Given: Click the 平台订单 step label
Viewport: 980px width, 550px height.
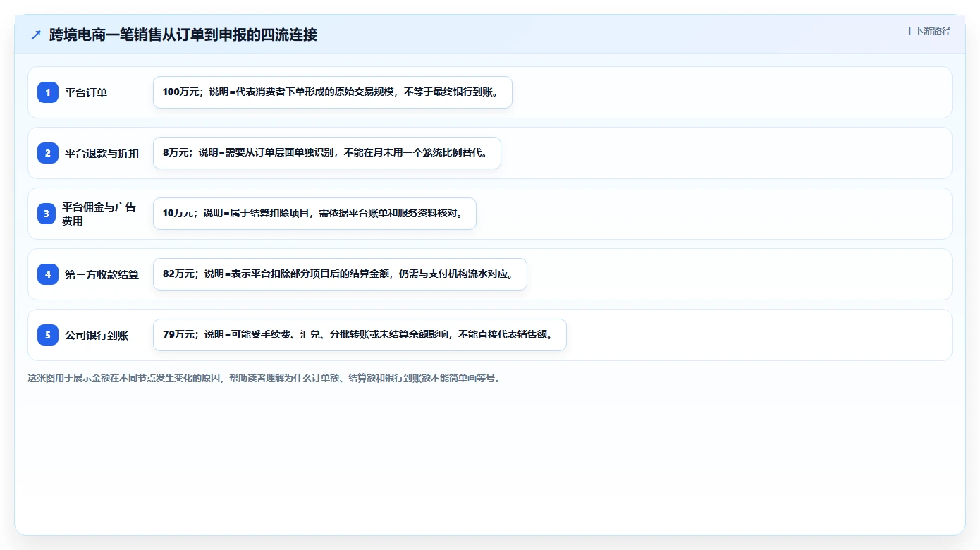Looking at the screenshot, I should [86, 92].
